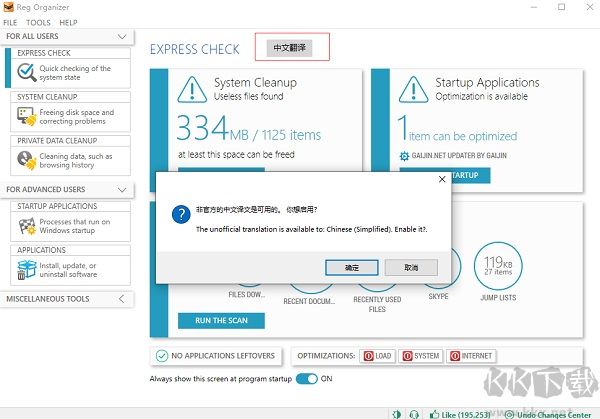The image size is (600, 419).
Task: Expand the MISCELLANEOUS TOOLS section
Action: 121,299
